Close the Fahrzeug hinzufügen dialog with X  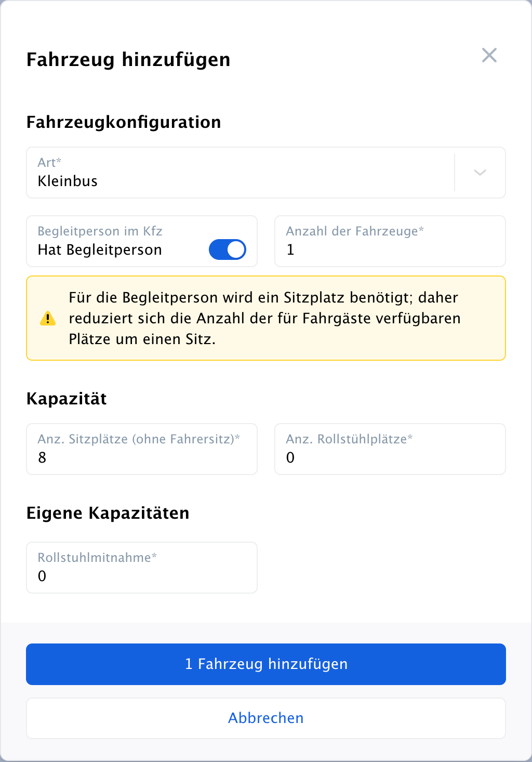[x=489, y=55]
